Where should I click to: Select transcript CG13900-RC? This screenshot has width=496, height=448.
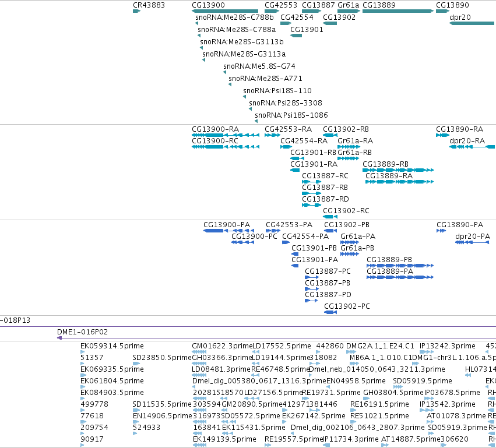point(226,147)
